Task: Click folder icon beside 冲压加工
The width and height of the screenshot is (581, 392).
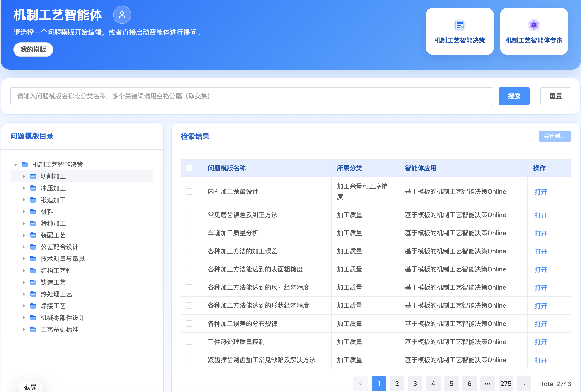Action: pyautogui.click(x=33, y=188)
